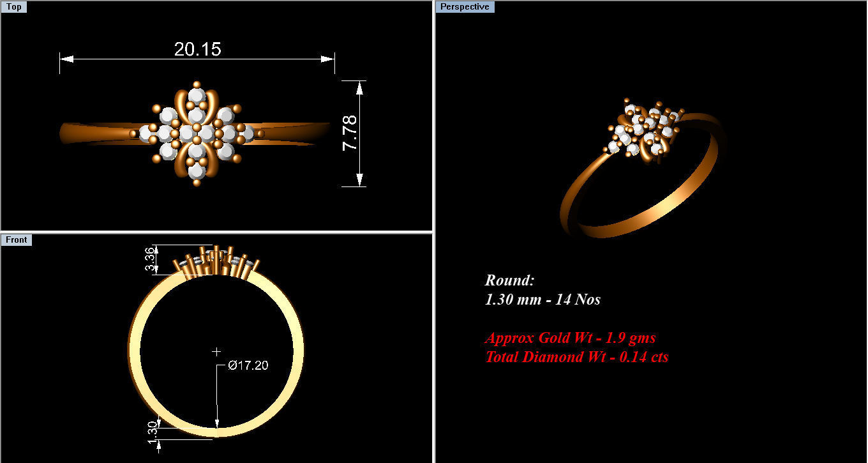Click the Ø17.20 diameter dimension
This screenshot has height=463, width=868.
(248, 366)
